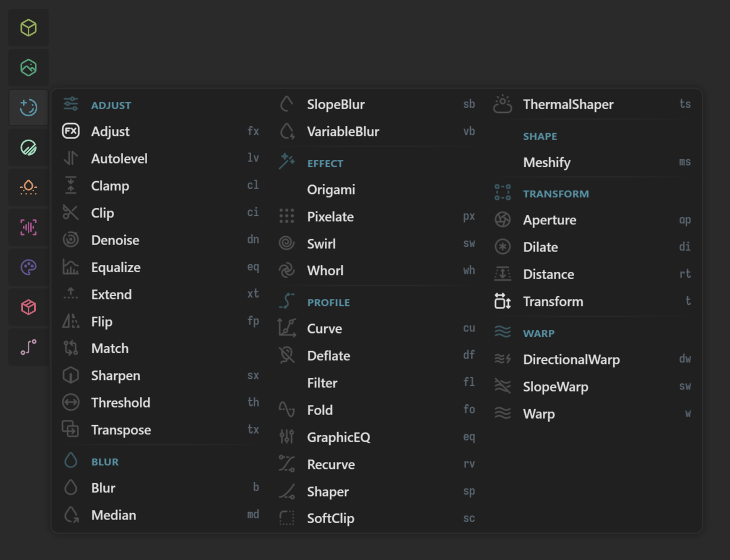Screen dimensions: 730x560
Task: Select the Aperture transform entry
Action: coord(593,220)
